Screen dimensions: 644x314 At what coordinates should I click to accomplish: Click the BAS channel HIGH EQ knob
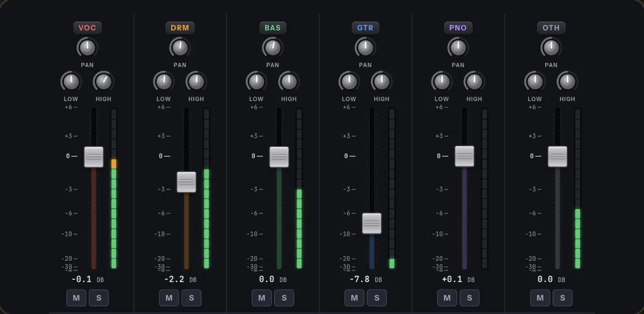pos(289,82)
